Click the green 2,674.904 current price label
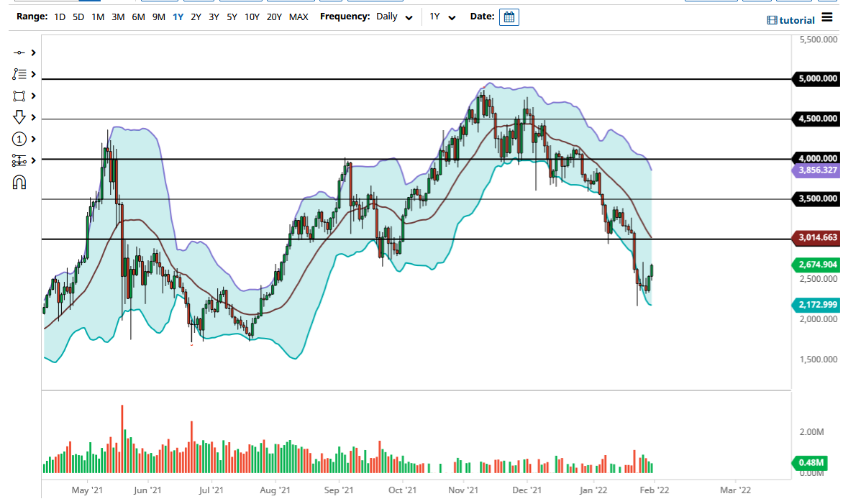Image resolution: width=843 pixels, height=504 pixels. pos(817,265)
